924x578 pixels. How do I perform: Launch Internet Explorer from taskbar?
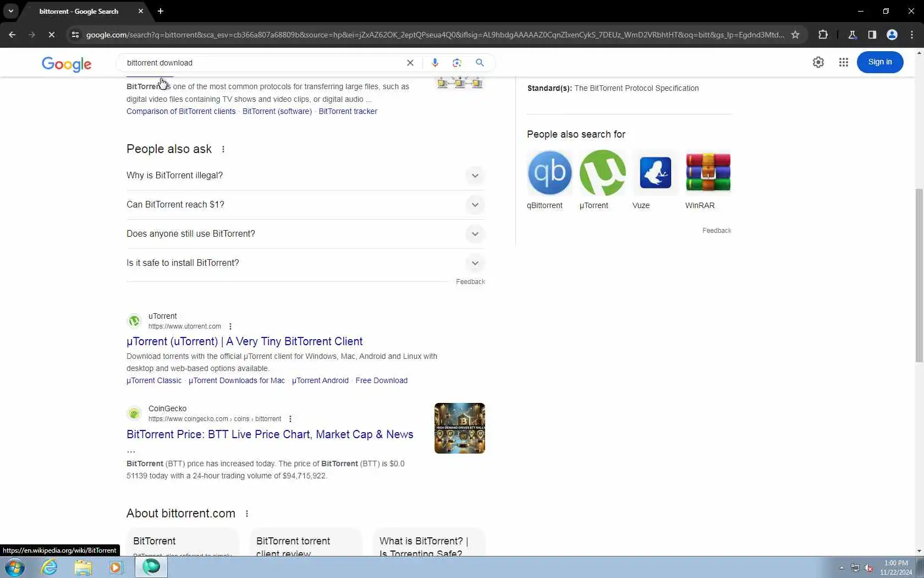[50, 567]
